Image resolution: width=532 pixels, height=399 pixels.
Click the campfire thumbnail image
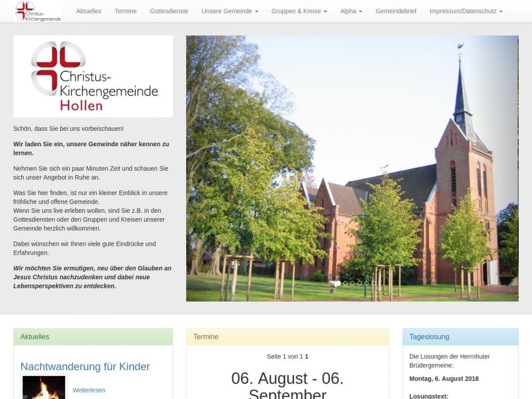[44, 387]
